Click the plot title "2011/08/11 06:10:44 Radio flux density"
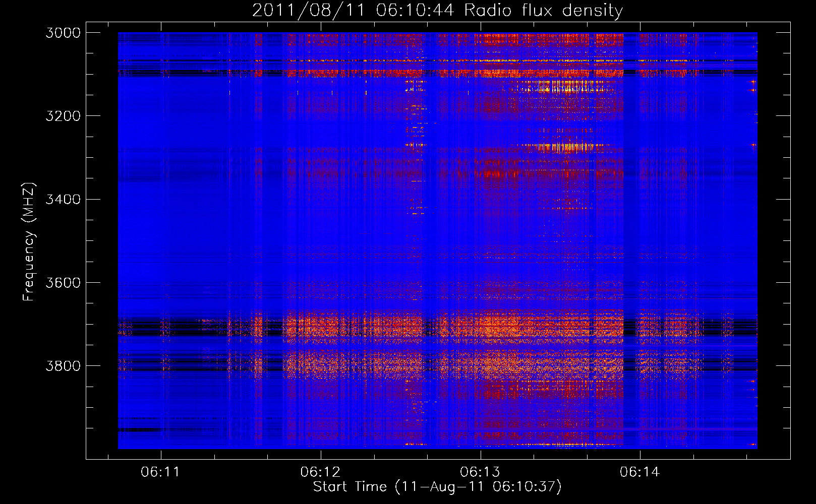816x504 pixels. click(437, 10)
